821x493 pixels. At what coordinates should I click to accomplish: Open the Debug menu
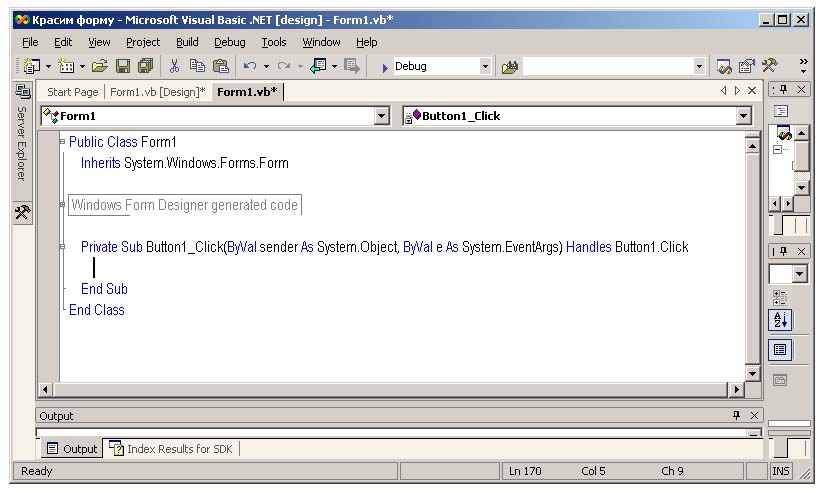(229, 42)
